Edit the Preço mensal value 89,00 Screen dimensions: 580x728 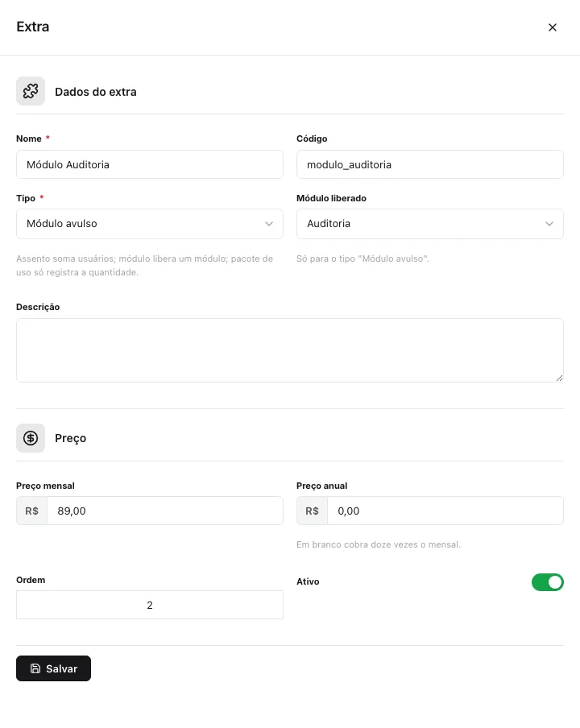(165, 511)
